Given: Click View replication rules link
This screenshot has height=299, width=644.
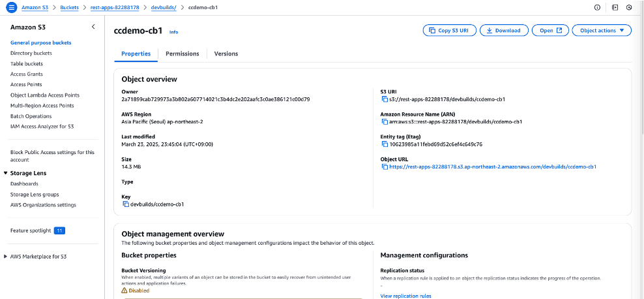Looking at the screenshot, I should click(x=406, y=296).
